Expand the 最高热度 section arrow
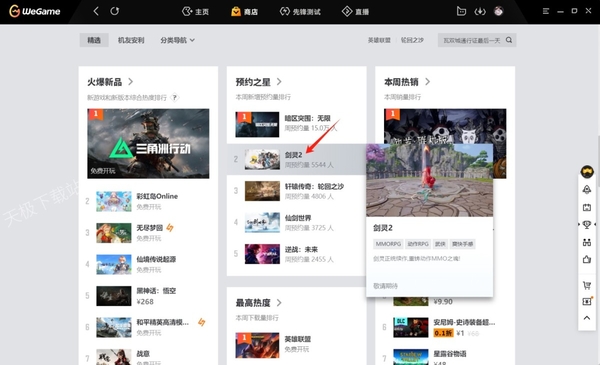The image size is (600, 365). click(279, 303)
